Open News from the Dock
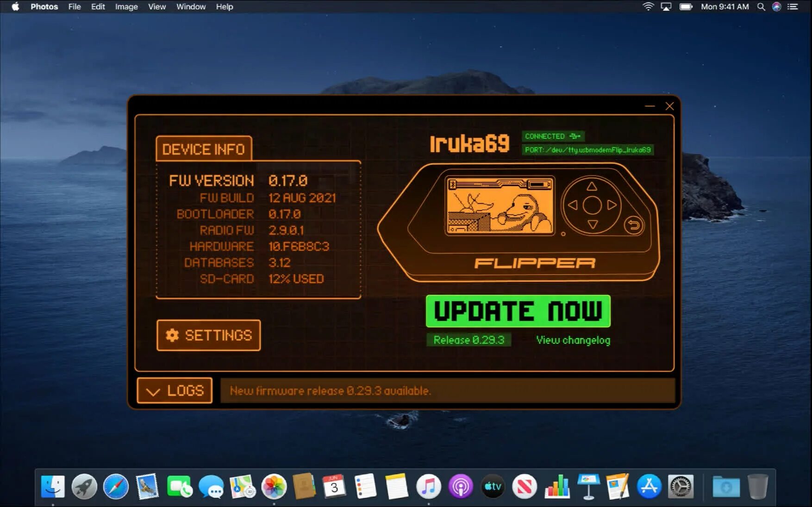The height and width of the screenshot is (507, 812). (525, 487)
